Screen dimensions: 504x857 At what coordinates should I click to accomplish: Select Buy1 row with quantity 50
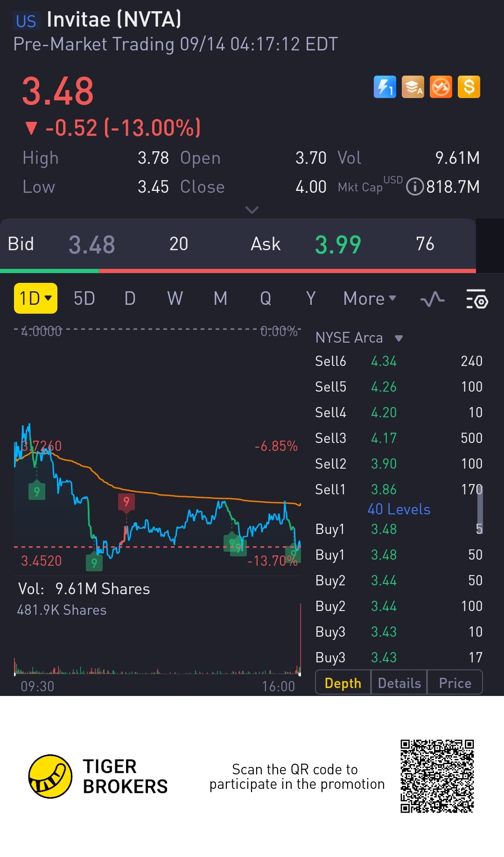399,555
